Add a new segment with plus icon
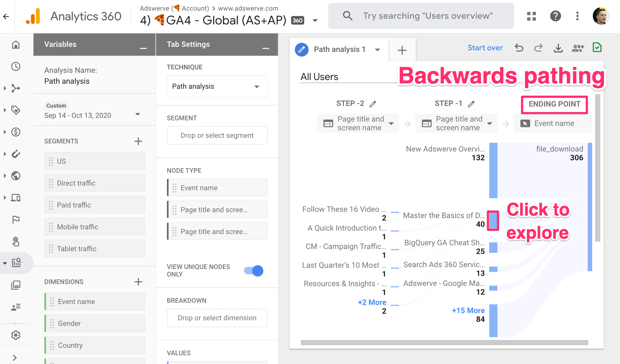The height and width of the screenshot is (364, 620). 138,141
